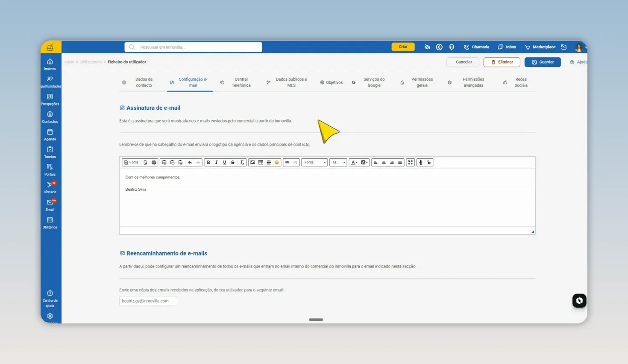Toggle source view with Fonte button
Viewport: 628px width, 364px height.
click(131, 163)
